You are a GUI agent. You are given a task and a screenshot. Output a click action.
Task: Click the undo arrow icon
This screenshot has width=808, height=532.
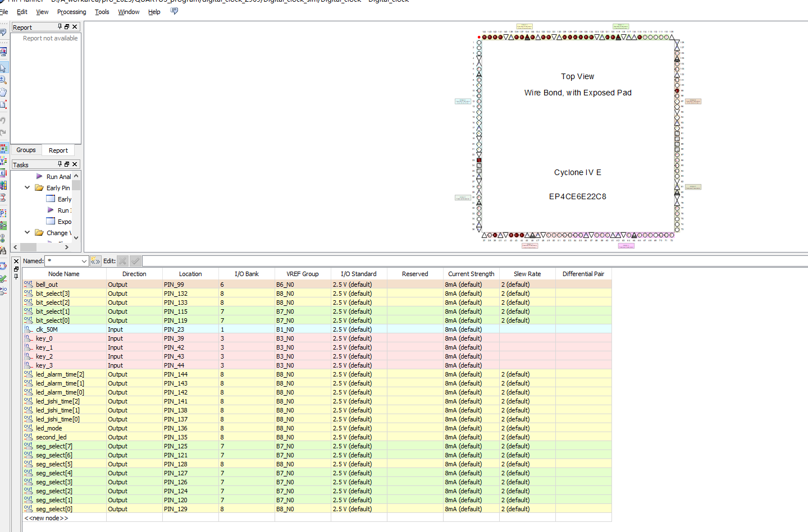point(3,121)
